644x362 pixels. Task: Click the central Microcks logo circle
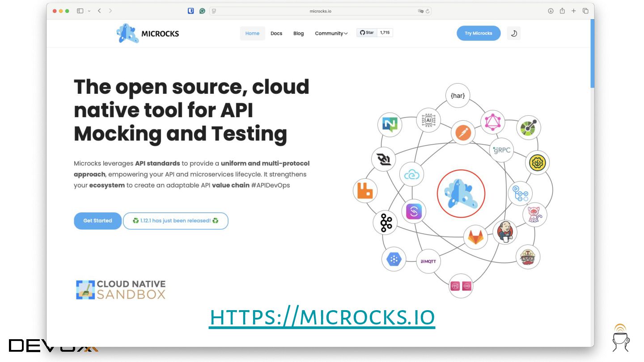461,194
